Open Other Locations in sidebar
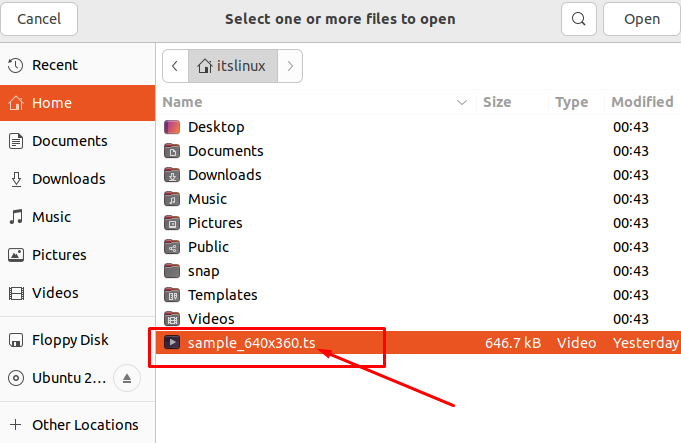 (77, 425)
